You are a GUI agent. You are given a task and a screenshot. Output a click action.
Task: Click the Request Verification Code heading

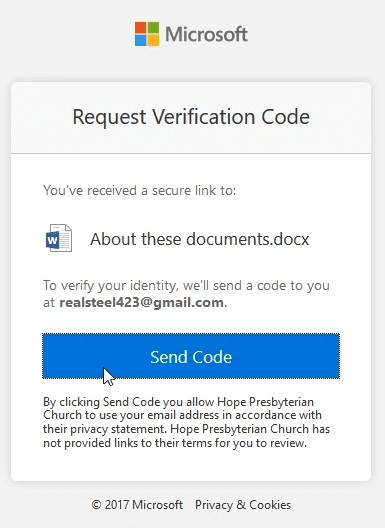click(x=191, y=117)
